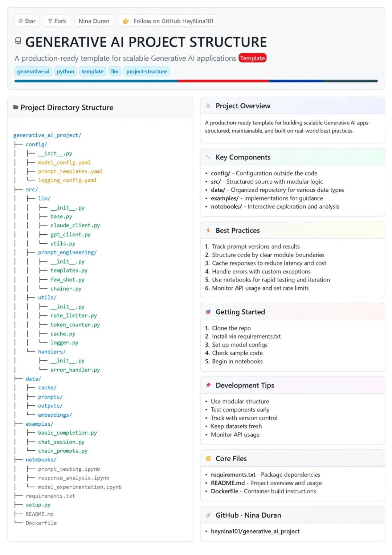Image resolution: width=392 pixels, height=555 pixels.
Task: Select the project-structure topic tag
Action: click(x=147, y=72)
